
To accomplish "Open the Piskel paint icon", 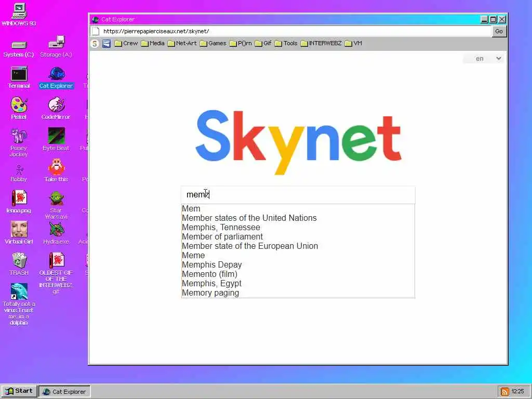I will tap(19, 109).
